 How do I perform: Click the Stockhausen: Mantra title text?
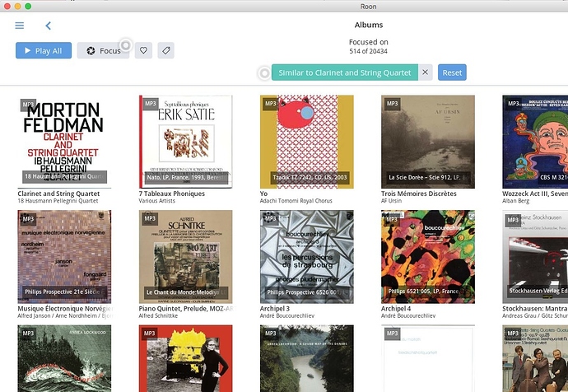pyautogui.click(x=535, y=309)
